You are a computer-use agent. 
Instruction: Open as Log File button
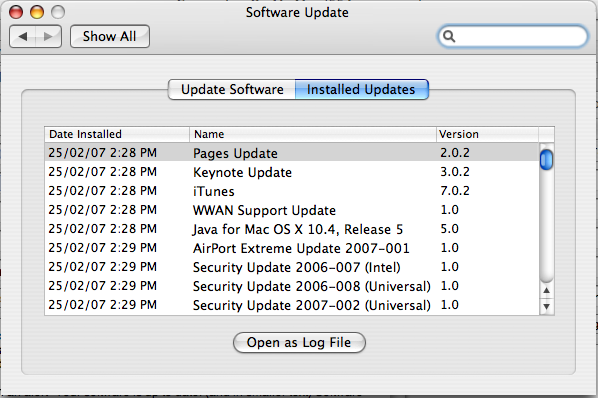point(299,342)
